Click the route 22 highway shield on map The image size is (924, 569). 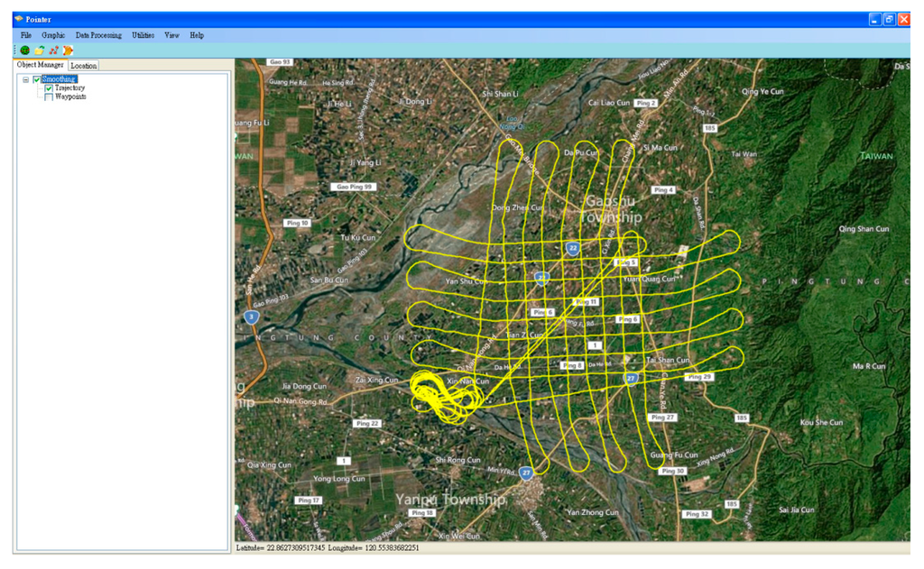tap(572, 248)
